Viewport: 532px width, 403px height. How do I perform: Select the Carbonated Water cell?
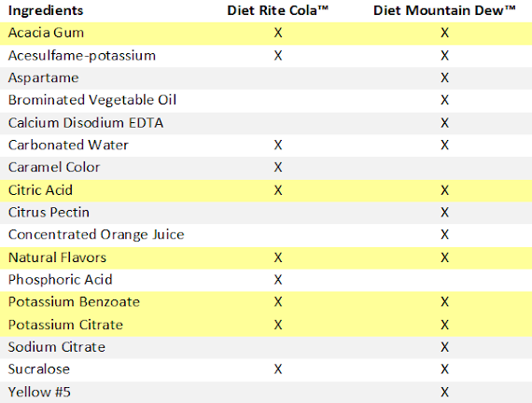(68, 146)
